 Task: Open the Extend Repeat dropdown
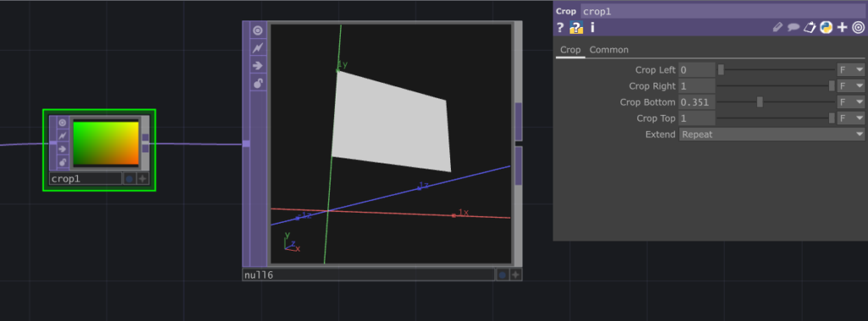click(x=771, y=135)
